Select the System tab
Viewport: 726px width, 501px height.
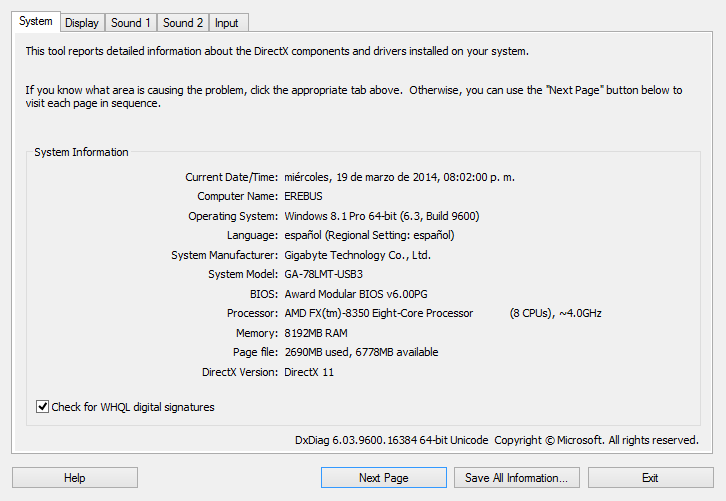pyautogui.click(x=36, y=21)
